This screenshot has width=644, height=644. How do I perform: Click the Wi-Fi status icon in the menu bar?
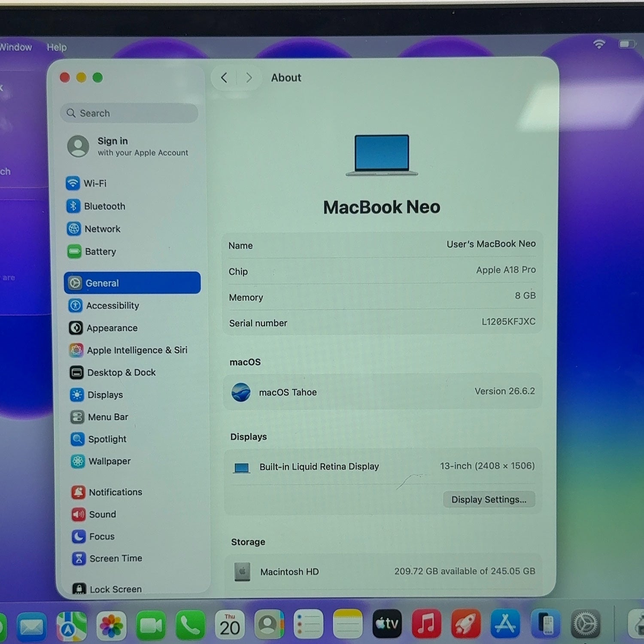pos(599,44)
